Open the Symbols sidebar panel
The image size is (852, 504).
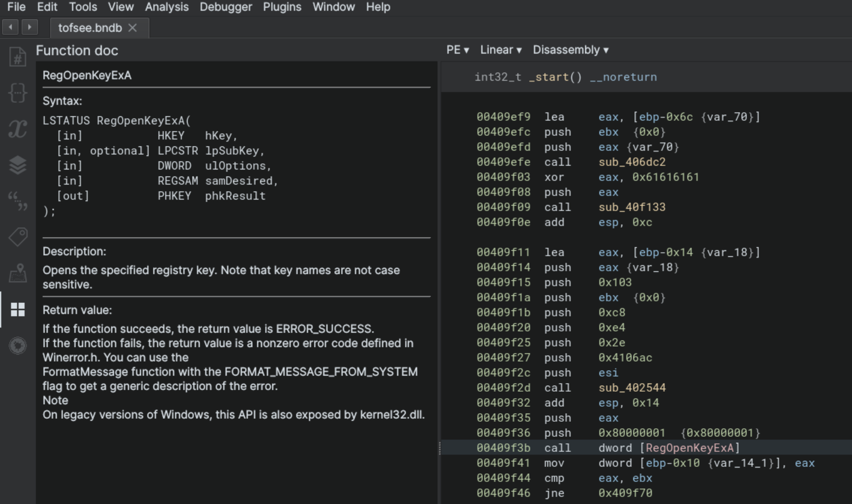18,57
